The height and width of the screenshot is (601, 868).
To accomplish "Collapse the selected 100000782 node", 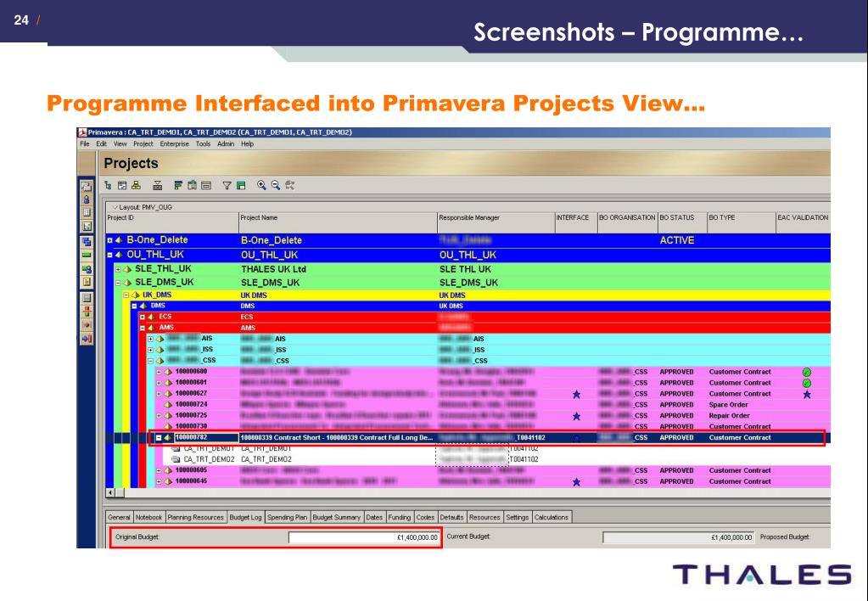I will coord(159,438).
